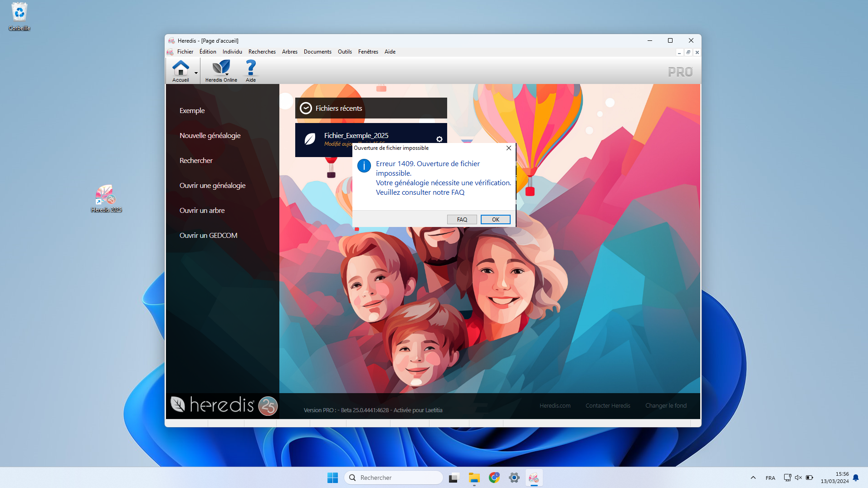The height and width of the screenshot is (488, 868).
Task: Open the Arbres menu
Action: 289,52
